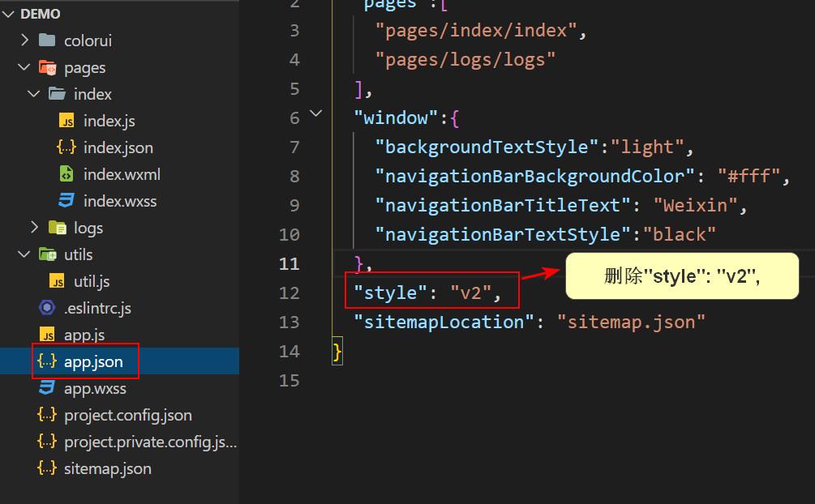
Task: Click the braces icon next to sitemap.json
Action: click(x=48, y=468)
